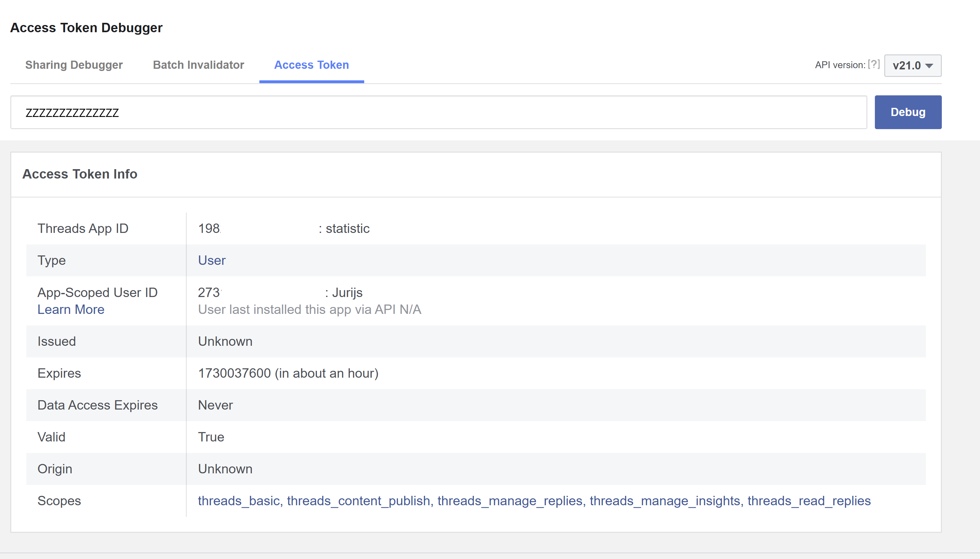The image size is (980, 559).
Task: Open the User type link
Action: point(212,260)
